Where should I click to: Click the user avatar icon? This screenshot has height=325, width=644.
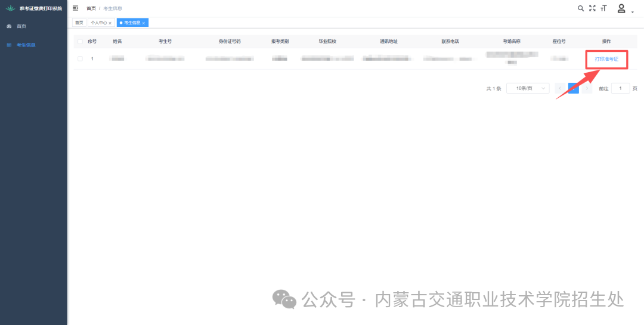click(x=621, y=8)
